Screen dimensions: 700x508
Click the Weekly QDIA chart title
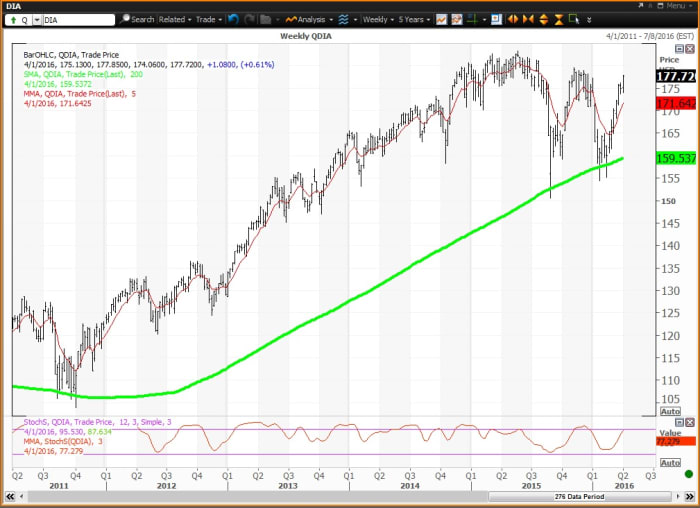[306, 36]
